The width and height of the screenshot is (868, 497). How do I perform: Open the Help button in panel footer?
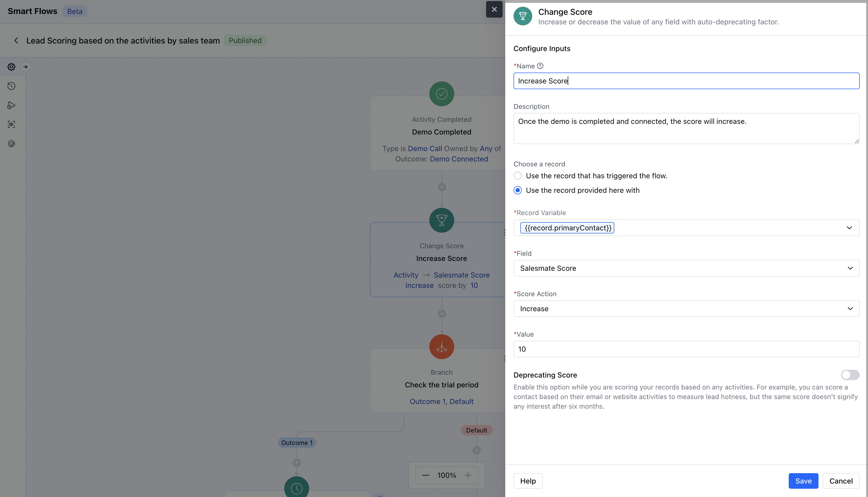coord(528,481)
